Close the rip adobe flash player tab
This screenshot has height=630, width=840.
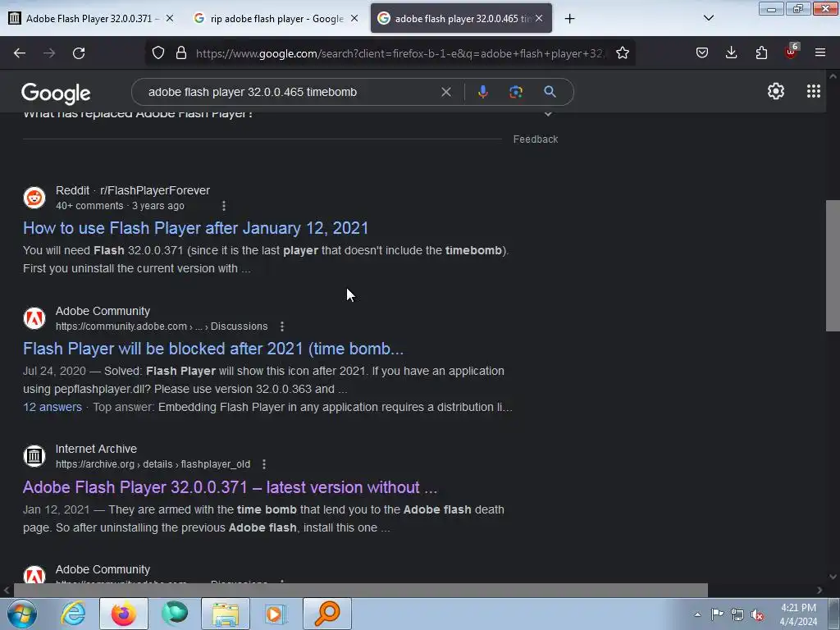[354, 18]
